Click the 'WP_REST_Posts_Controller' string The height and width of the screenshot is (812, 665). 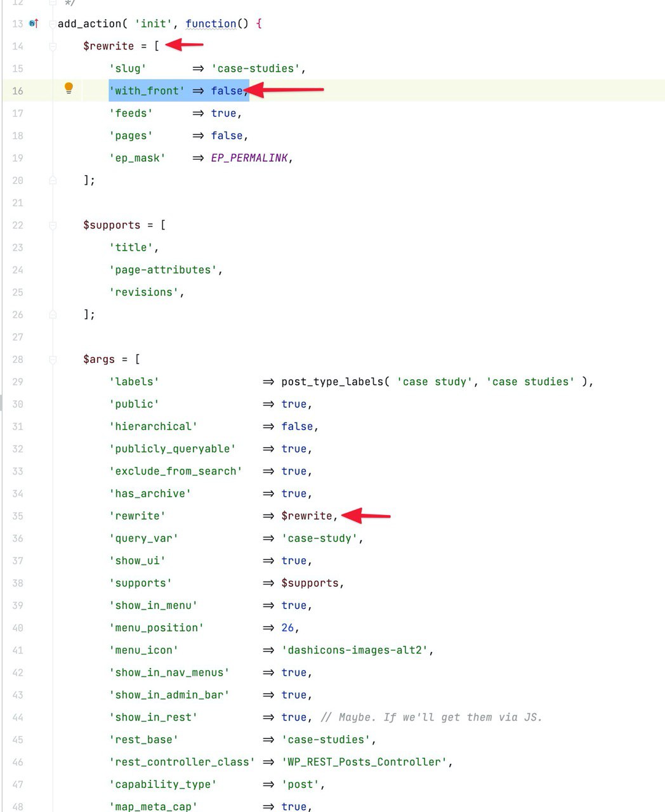pos(365,762)
